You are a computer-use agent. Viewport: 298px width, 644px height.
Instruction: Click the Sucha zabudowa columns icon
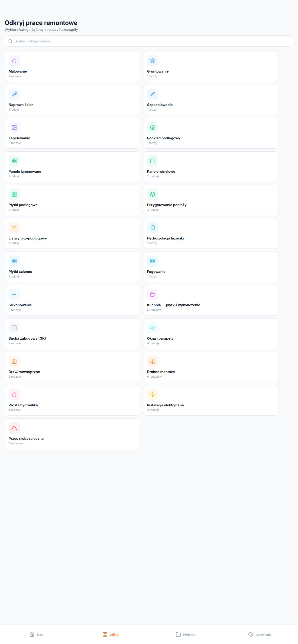[x=14, y=328]
